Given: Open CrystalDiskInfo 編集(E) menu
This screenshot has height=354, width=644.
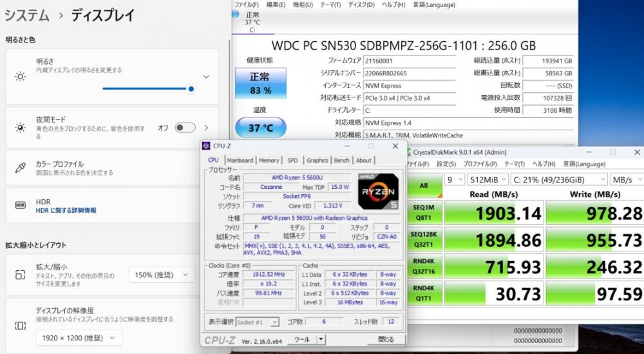Looking at the screenshot, I should coord(276,5).
